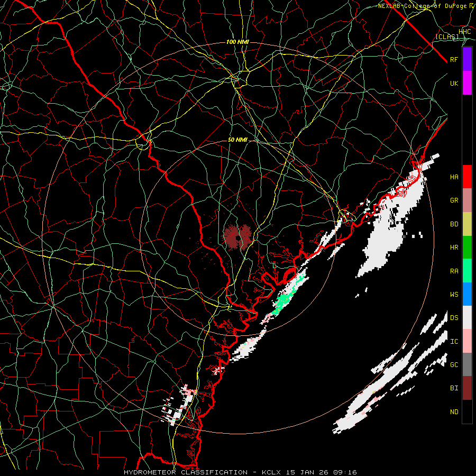
Task: Click the green rain echo along the coast
Action: 285,300
